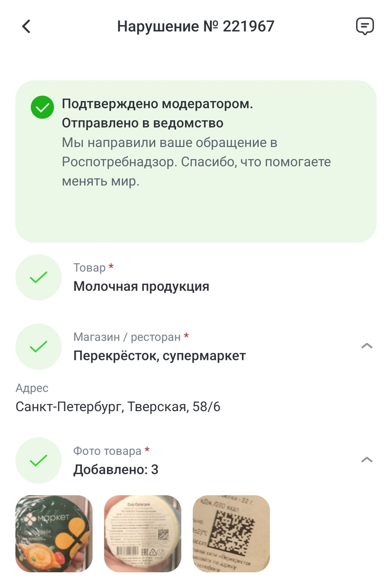Select the Перекрёсток, супермаркет store value
Screen dimensions: 392x588
160,356
